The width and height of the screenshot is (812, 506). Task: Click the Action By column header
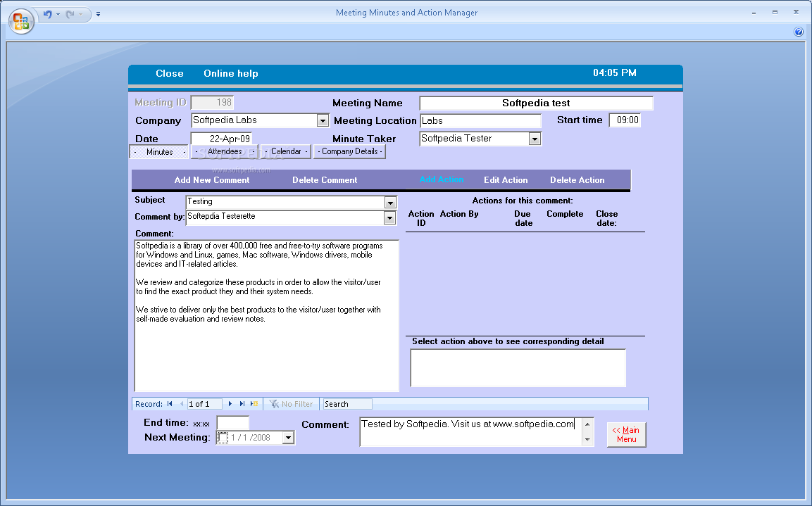(x=459, y=214)
